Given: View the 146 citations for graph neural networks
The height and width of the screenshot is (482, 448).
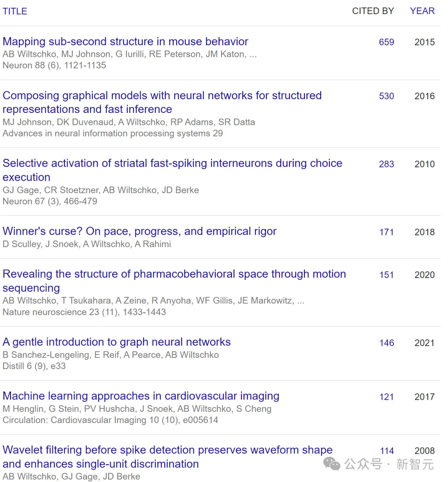Looking at the screenshot, I should point(386,343).
